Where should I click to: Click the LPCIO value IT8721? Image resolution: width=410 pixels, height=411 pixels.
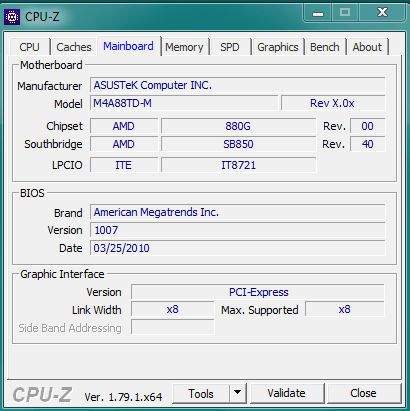[238, 165]
